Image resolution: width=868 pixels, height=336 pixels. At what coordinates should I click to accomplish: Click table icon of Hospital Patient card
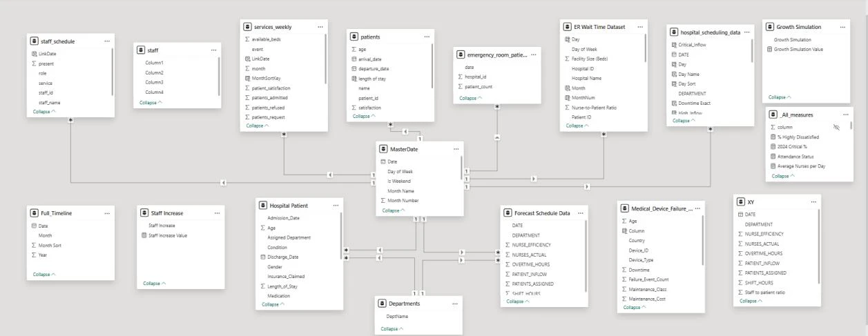(264, 206)
